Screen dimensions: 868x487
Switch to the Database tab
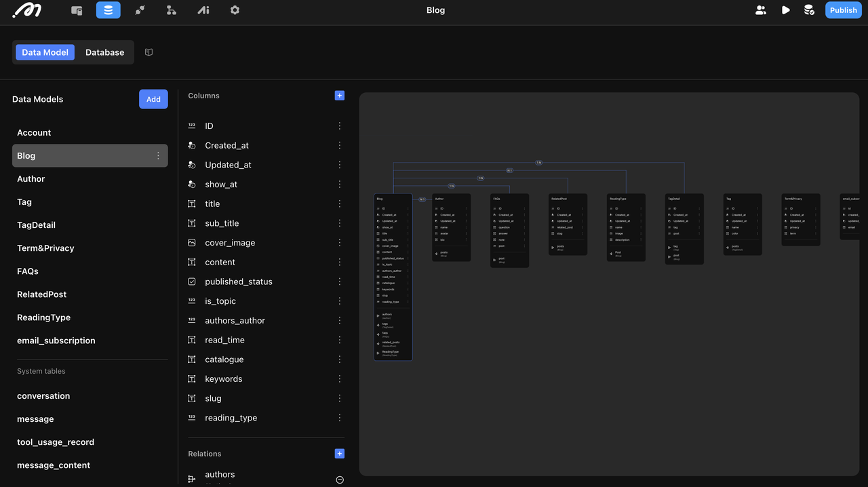pos(104,52)
